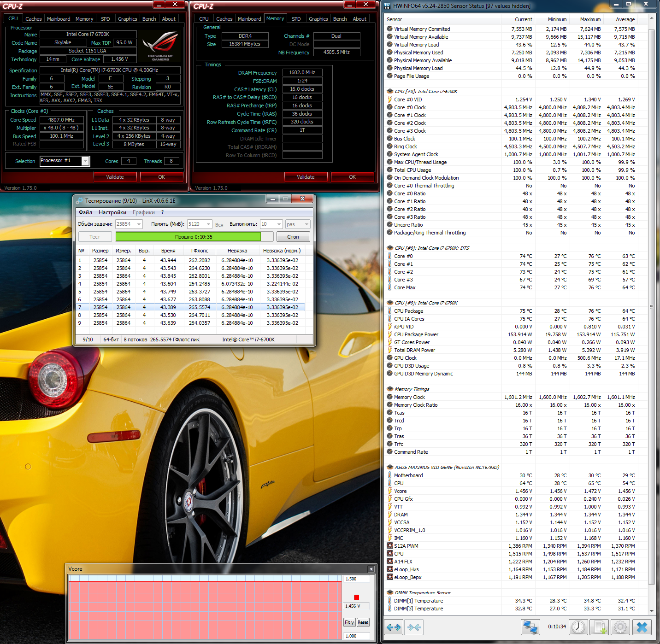
Task: Close HWiNFO sensors with blue X icon
Action: pos(642,627)
